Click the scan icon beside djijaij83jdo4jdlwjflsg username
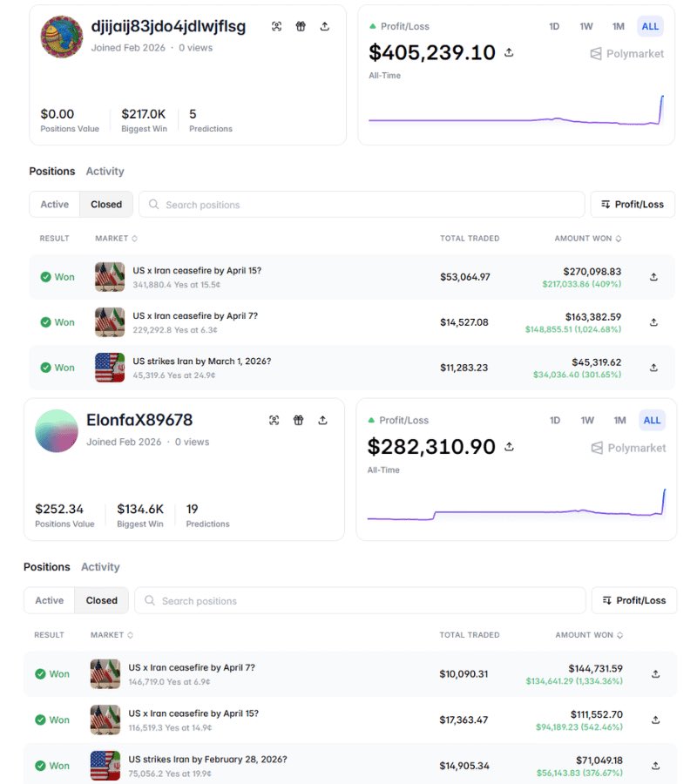697x784 pixels. [x=276, y=26]
